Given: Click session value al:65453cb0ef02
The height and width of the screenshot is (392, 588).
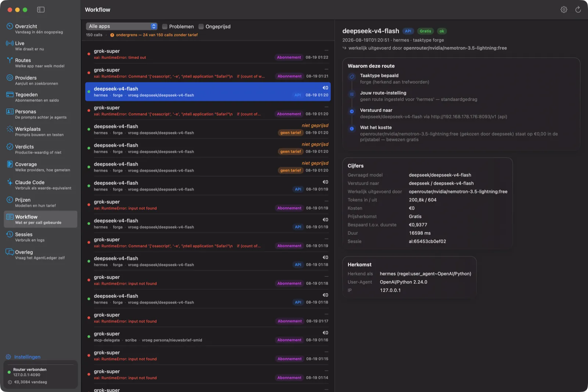Looking at the screenshot, I should click(x=427, y=241).
